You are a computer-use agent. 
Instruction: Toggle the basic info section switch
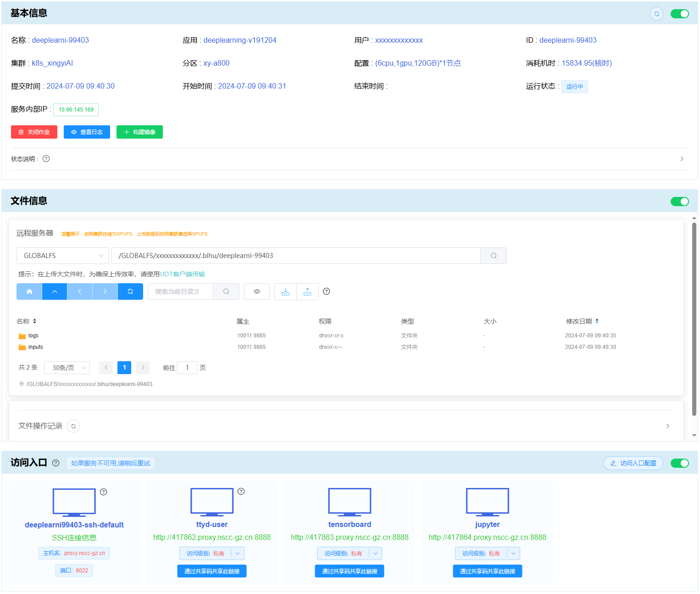[x=679, y=14]
